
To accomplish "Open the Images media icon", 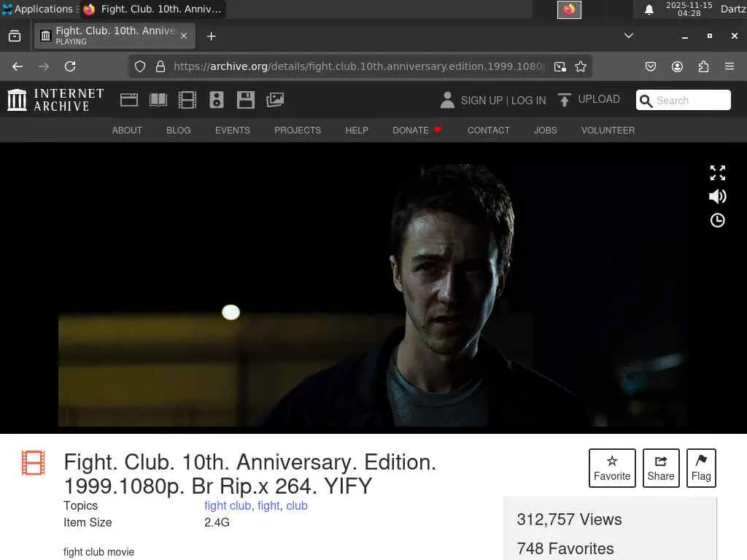I will pyautogui.click(x=275, y=100).
